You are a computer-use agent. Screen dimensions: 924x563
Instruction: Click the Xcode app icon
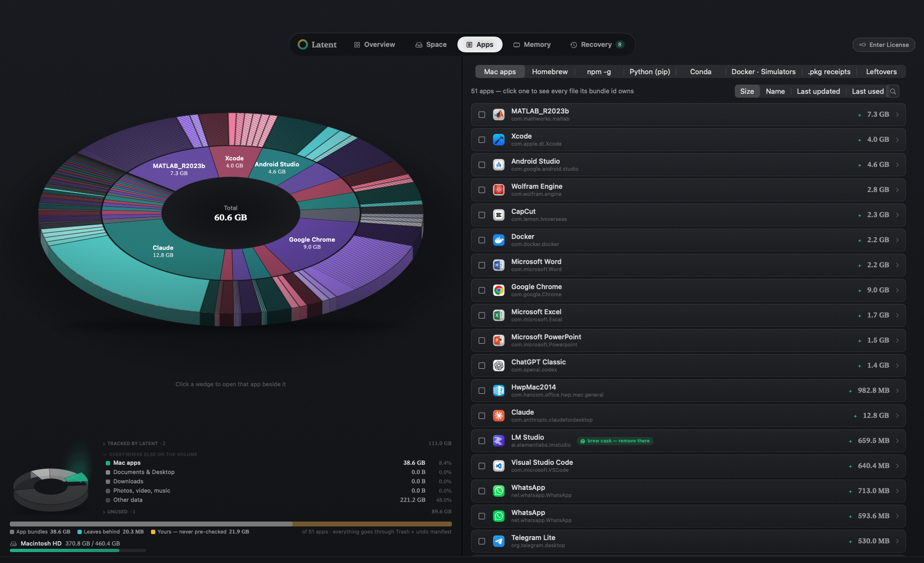click(x=499, y=140)
